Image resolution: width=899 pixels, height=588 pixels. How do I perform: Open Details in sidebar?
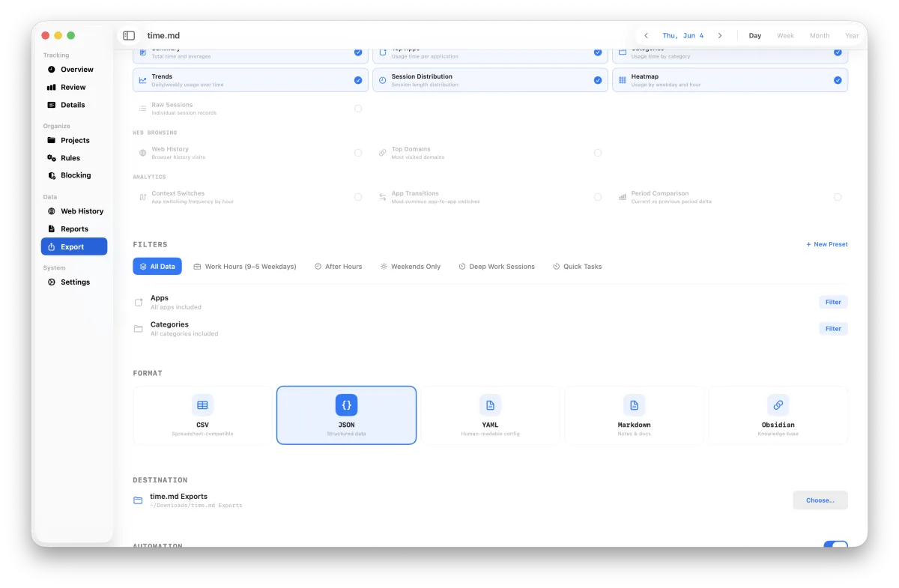74,105
